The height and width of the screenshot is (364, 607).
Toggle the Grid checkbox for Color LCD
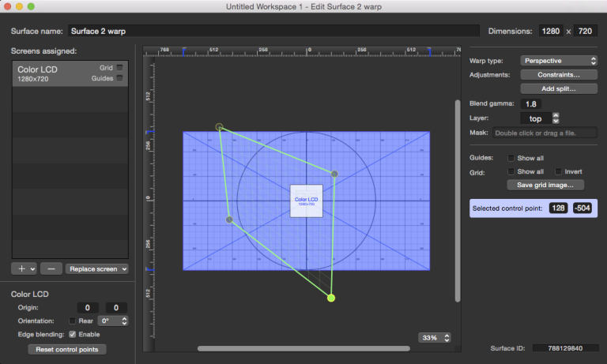[119, 68]
